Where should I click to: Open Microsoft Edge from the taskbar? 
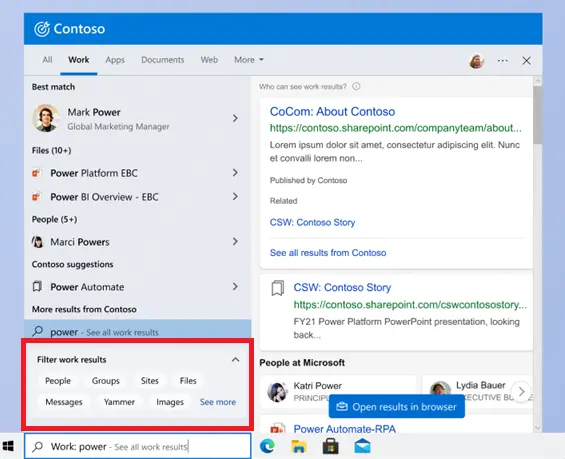[x=267, y=446]
